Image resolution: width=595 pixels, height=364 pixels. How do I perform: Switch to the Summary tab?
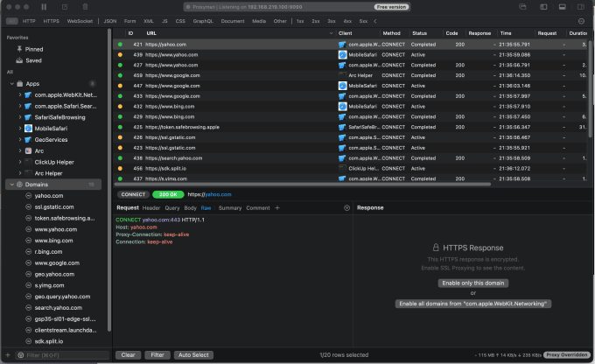(230, 208)
